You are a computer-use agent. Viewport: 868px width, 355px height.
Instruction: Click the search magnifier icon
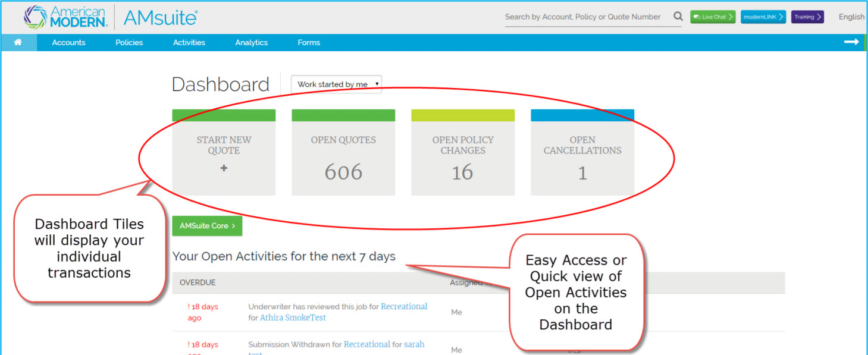click(x=678, y=17)
